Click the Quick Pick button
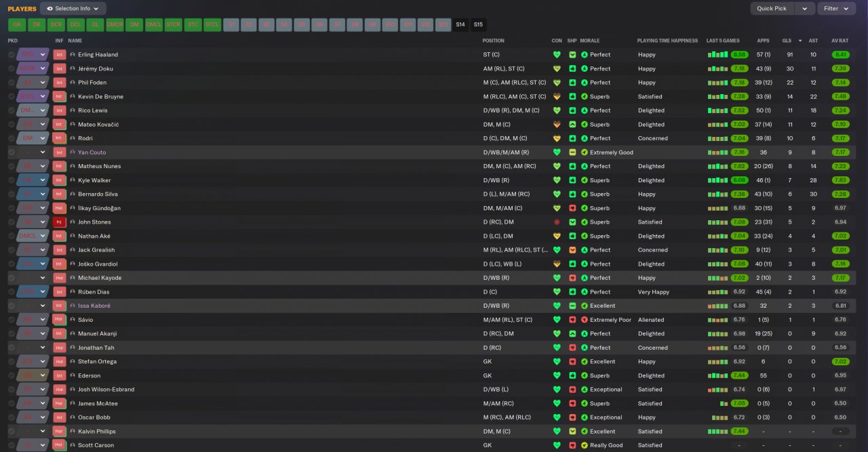 tap(772, 8)
